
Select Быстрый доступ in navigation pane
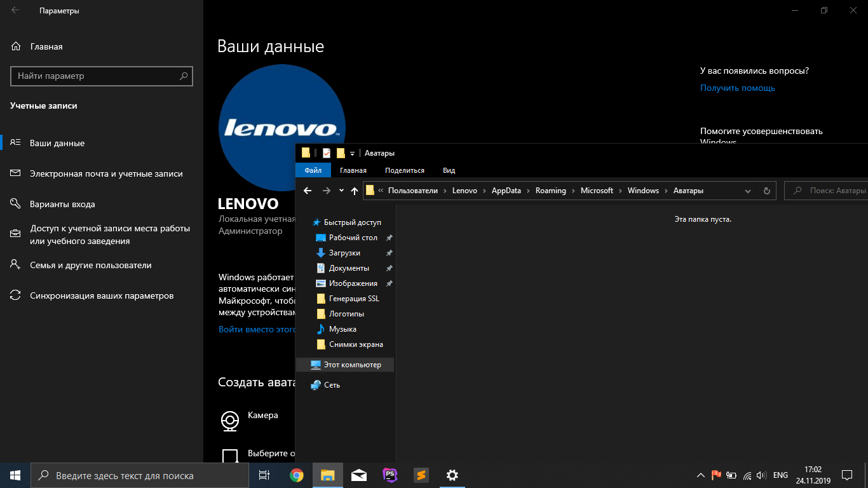[x=346, y=222]
